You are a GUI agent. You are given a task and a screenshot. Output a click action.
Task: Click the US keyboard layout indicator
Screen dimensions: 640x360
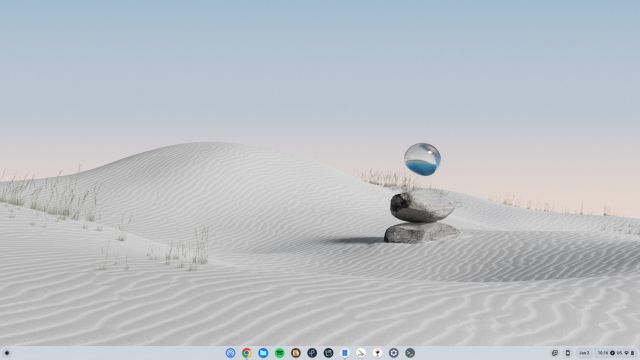(x=619, y=353)
